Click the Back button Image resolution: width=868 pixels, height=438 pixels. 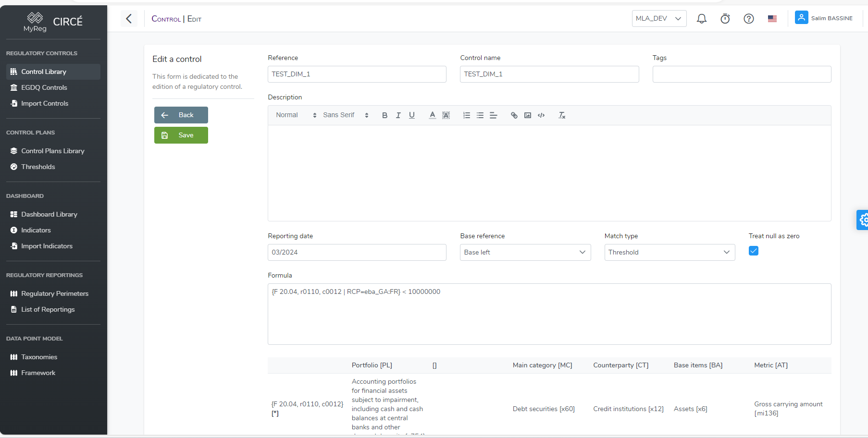point(181,115)
